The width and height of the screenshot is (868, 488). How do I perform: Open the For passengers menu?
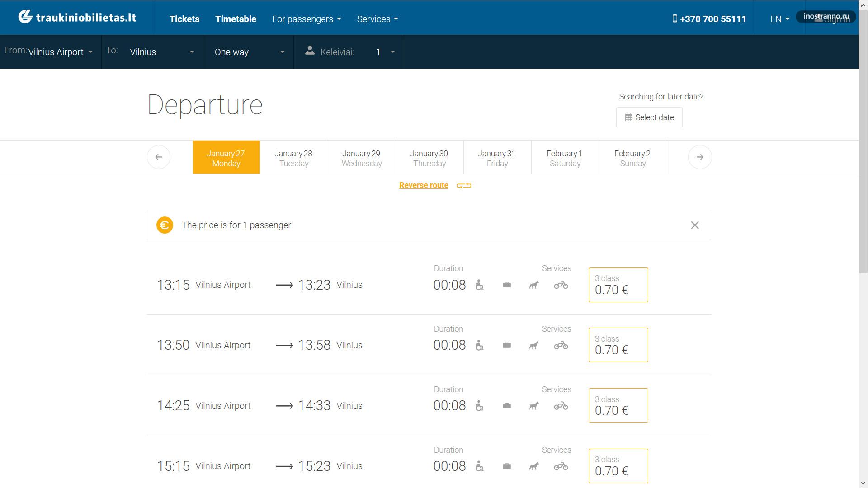pos(306,19)
